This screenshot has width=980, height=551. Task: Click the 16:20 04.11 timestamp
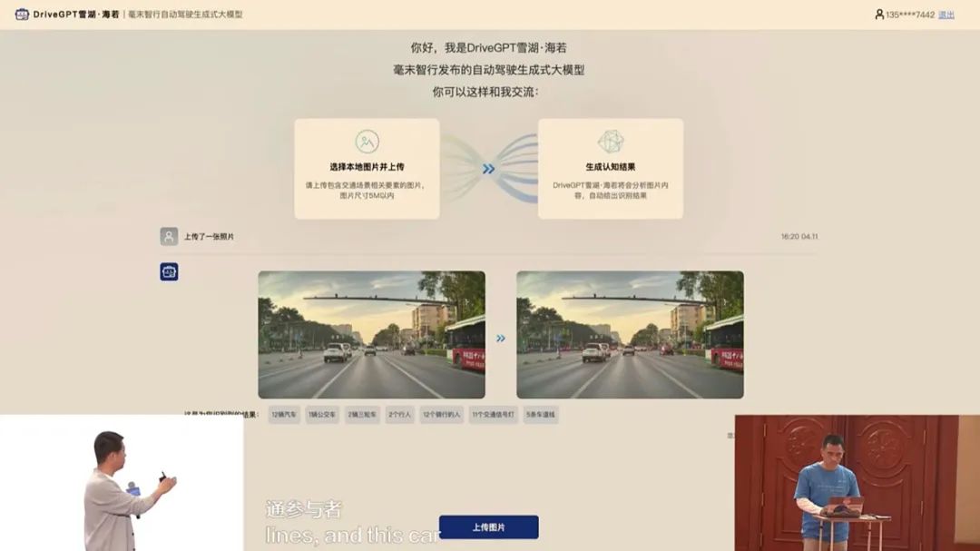point(799,236)
